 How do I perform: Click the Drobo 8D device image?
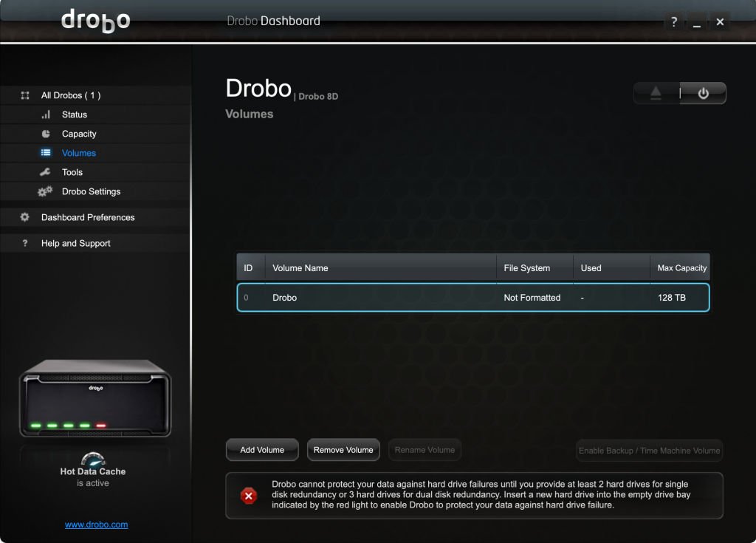coord(95,398)
